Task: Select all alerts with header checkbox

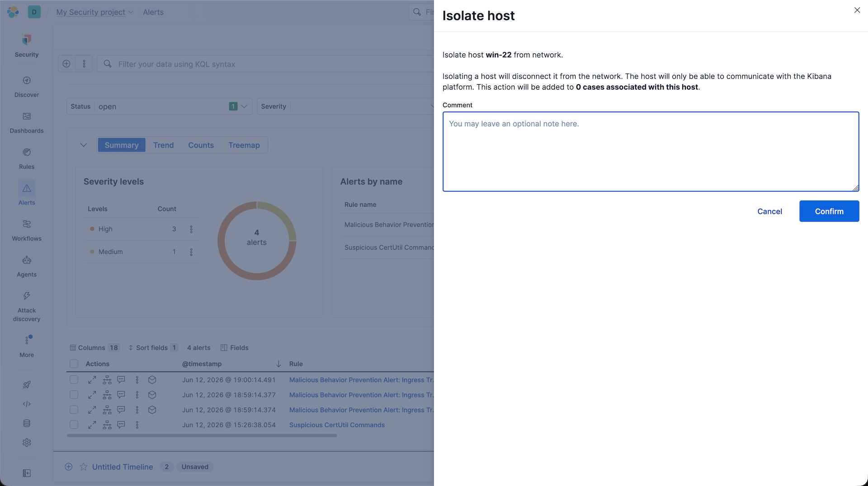Action: point(74,364)
